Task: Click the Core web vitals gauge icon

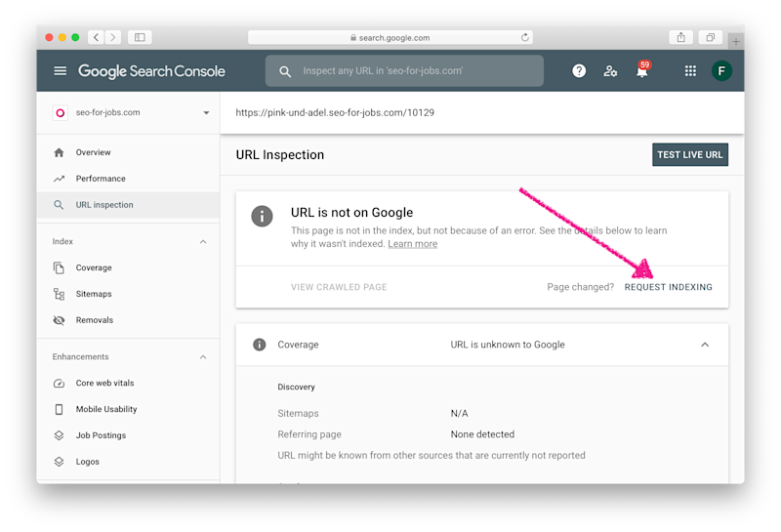Action: coord(59,383)
